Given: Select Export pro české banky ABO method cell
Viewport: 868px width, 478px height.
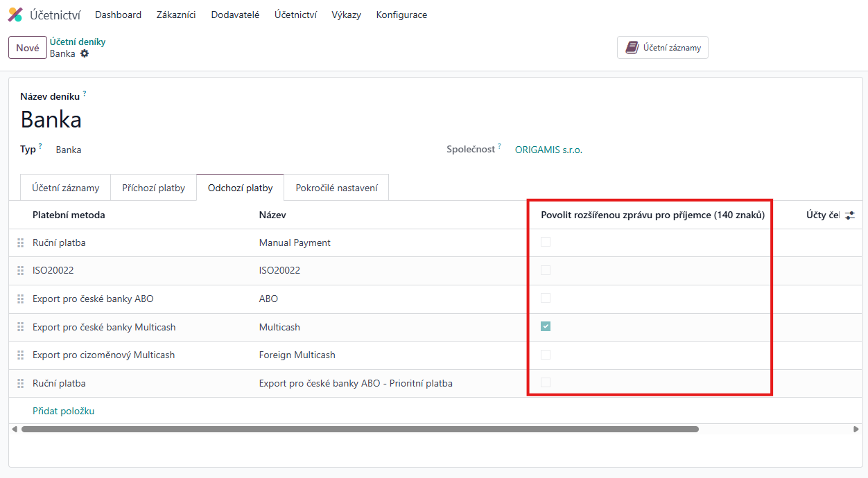Looking at the screenshot, I should click(x=93, y=299).
